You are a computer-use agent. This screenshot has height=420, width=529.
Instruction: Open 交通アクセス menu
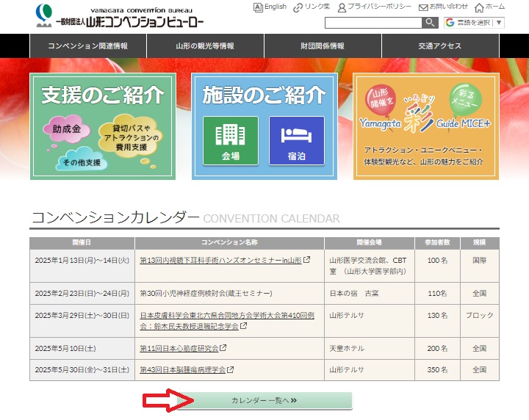(440, 46)
